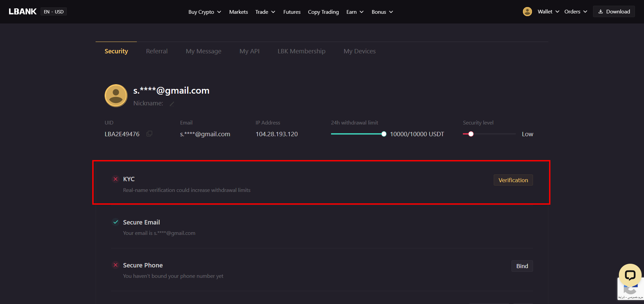
Task: Expand the Buy Crypto menu
Action: [205, 12]
